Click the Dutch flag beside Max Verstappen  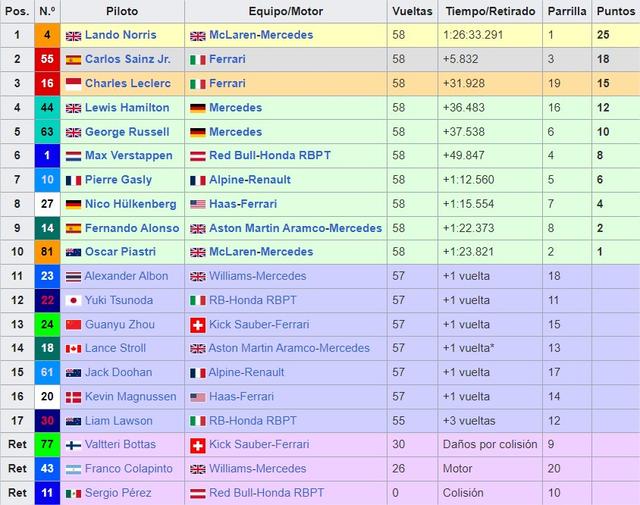73,156
